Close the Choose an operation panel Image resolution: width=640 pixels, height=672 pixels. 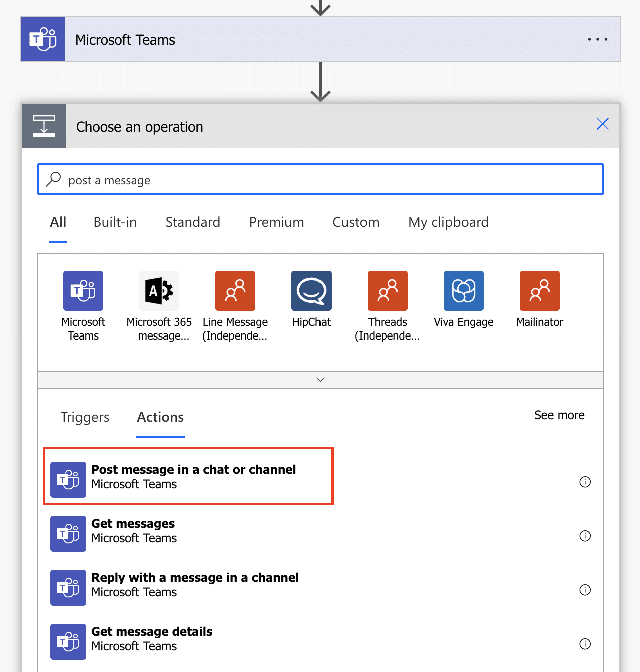602,124
